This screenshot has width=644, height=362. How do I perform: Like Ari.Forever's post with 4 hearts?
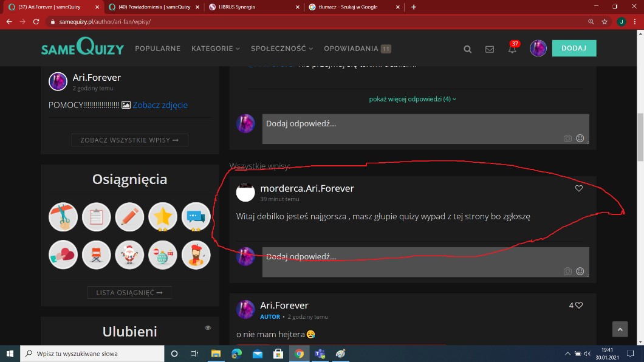tap(579, 306)
